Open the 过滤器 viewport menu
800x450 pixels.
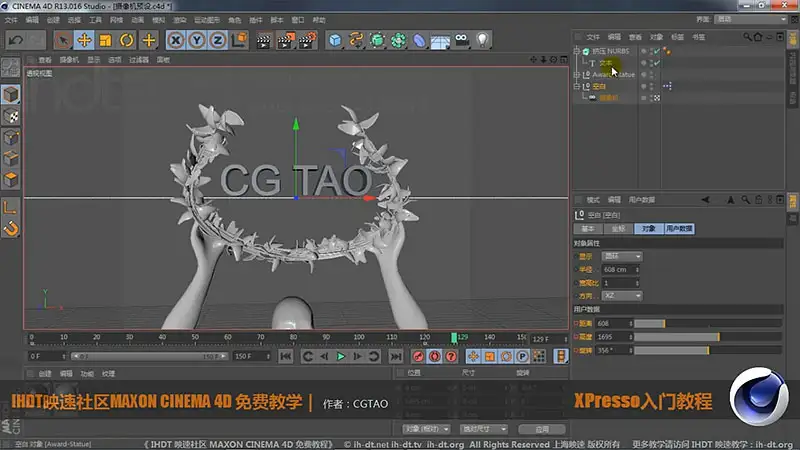pyautogui.click(x=139, y=60)
